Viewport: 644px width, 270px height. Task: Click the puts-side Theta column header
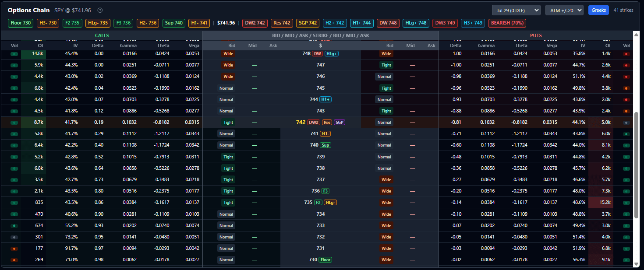[521, 46]
